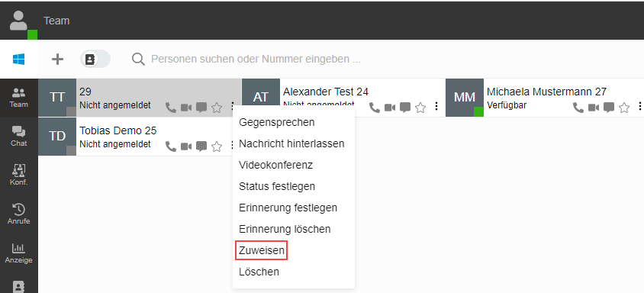The height and width of the screenshot is (293, 644).
Task: Toggle the contacts address book switch
Action: pos(95,60)
